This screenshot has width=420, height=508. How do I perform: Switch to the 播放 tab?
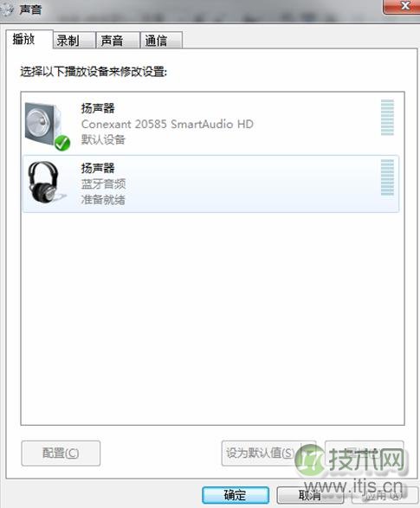click(x=29, y=39)
